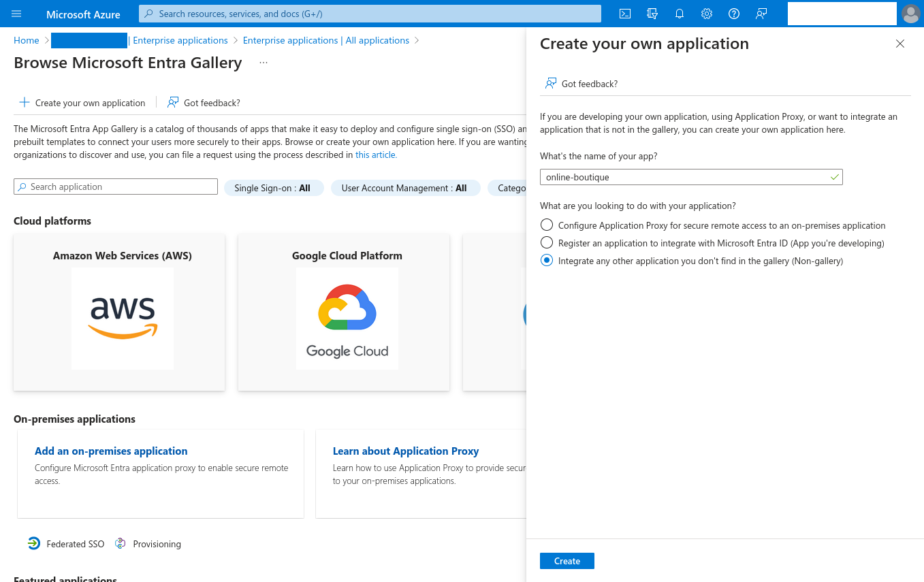Select the Non-gallery integration radio option
924x582 pixels.
tap(547, 260)
